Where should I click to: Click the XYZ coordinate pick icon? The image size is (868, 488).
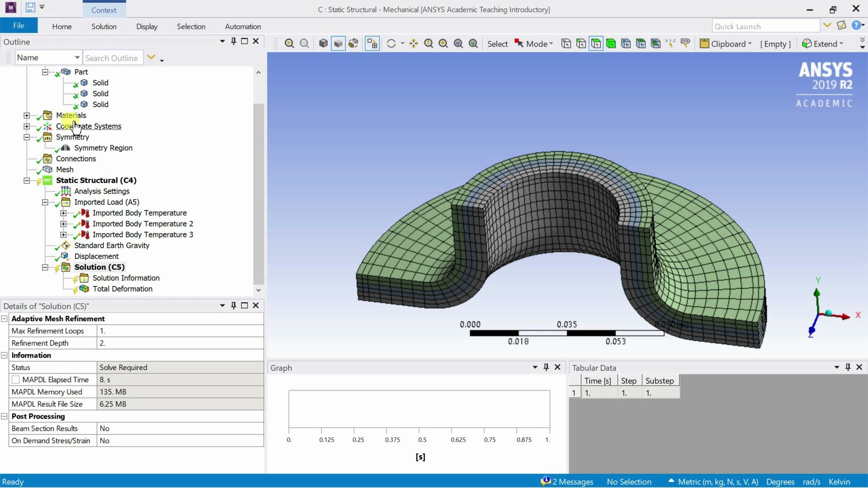click(x=670, y=43)
